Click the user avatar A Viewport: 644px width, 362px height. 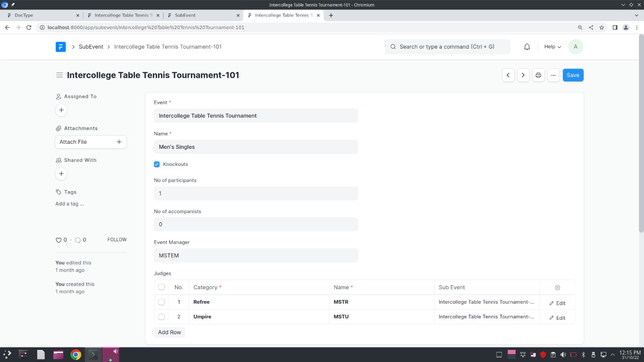tap(575, 47)
